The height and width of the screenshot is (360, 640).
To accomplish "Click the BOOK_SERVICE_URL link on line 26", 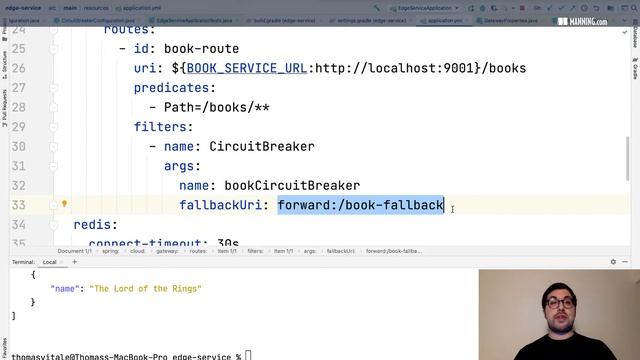I will pos(247,68).
